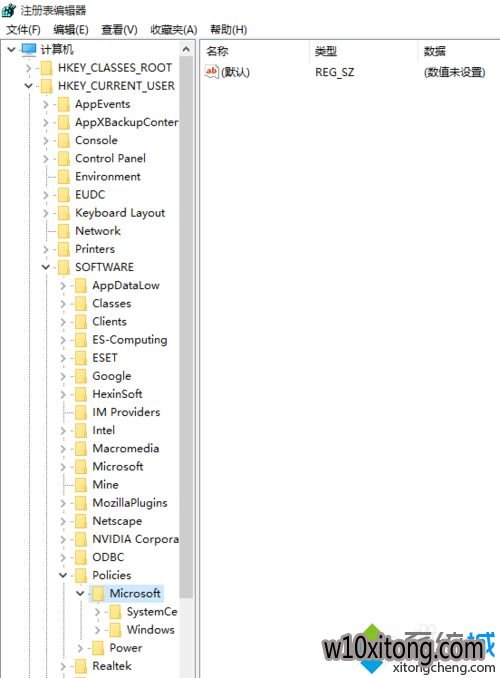Expand the SystemCe key
500x678 pixels.
pos(98,612)
